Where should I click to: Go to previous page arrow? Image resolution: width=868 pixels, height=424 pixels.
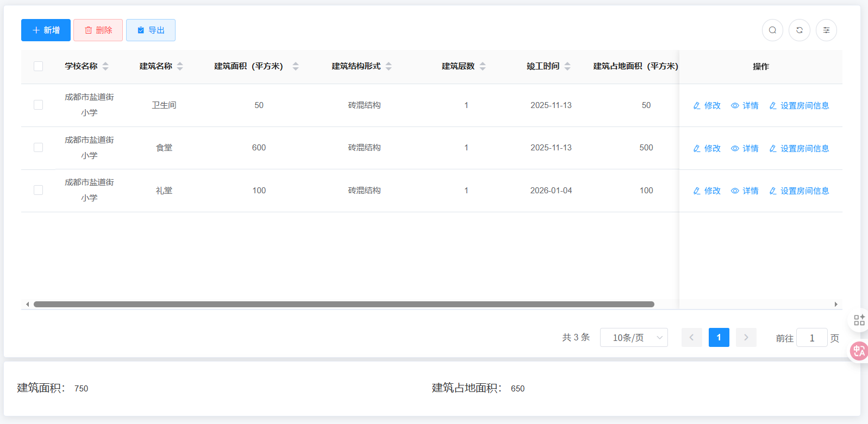click(x=691, y=338)
